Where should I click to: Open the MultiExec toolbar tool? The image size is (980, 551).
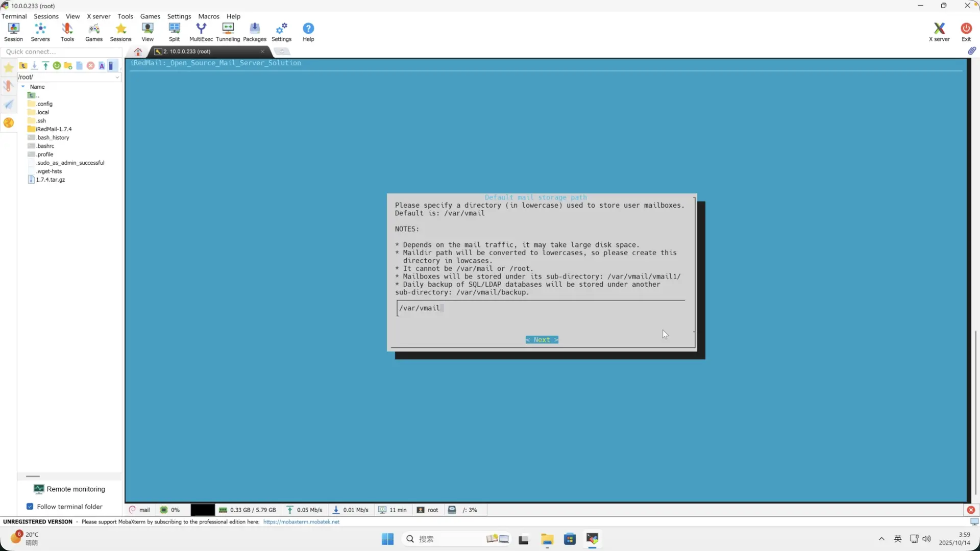click(x=201, y=32)
